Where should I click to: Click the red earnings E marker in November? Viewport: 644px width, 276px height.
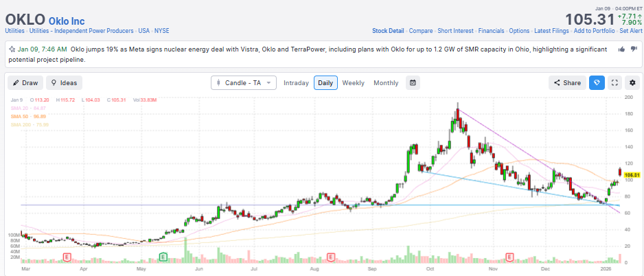coord(509,257)
